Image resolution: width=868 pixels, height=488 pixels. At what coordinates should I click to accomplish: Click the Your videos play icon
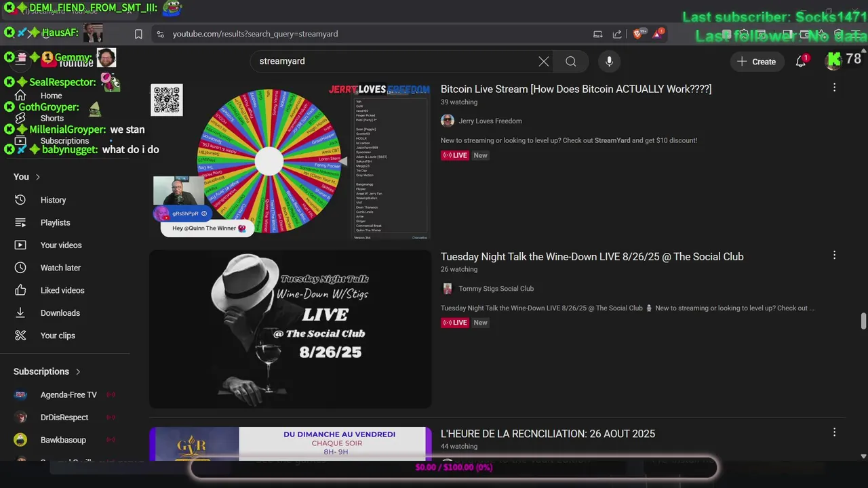click(x=20, y=245)
